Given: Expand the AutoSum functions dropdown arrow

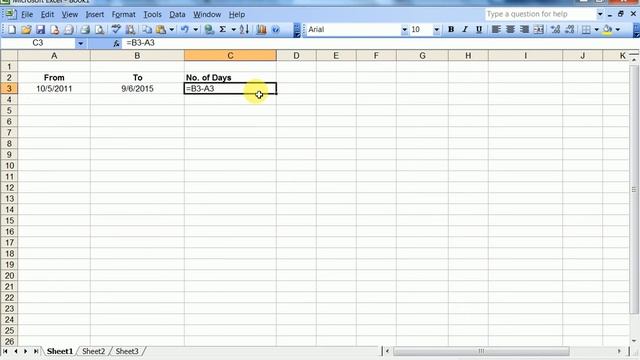Looking at the screenshot, I should point(233,29).
